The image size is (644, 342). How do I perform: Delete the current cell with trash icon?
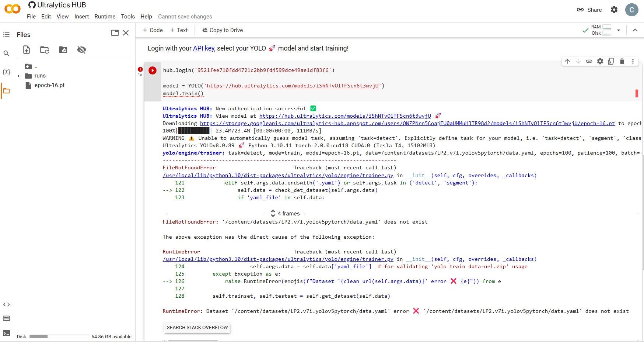pos(622,61)
